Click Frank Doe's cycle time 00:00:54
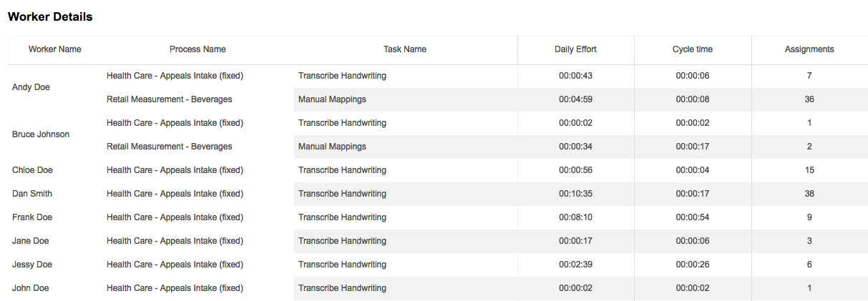This screenshot has width=868, height=301. coord(693,217)
